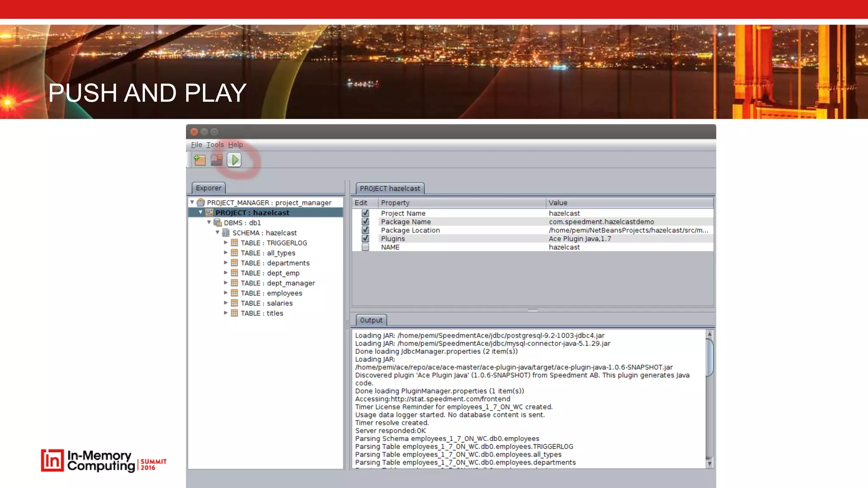Toggle the Project Name edit checkbox

365,213
